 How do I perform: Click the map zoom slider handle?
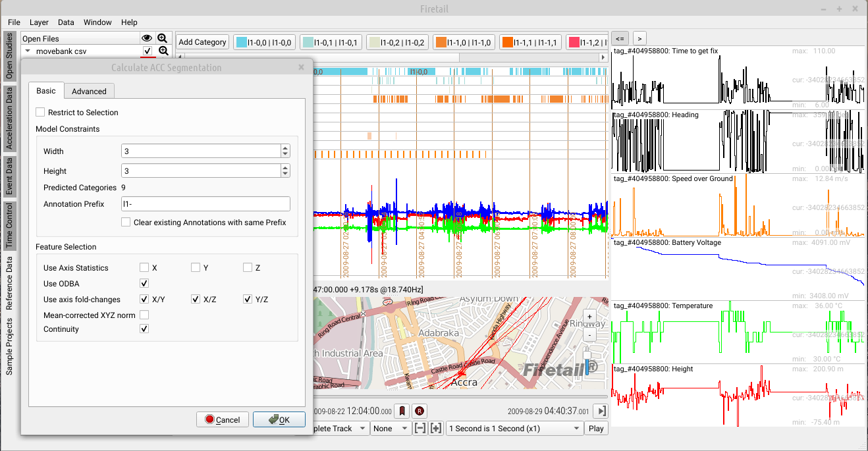coord(587,355)
